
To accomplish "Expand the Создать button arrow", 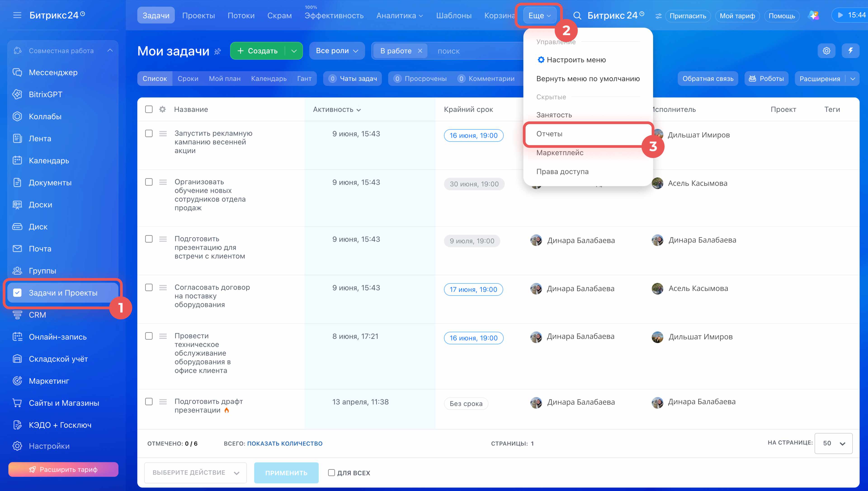I will click(294, 51).
